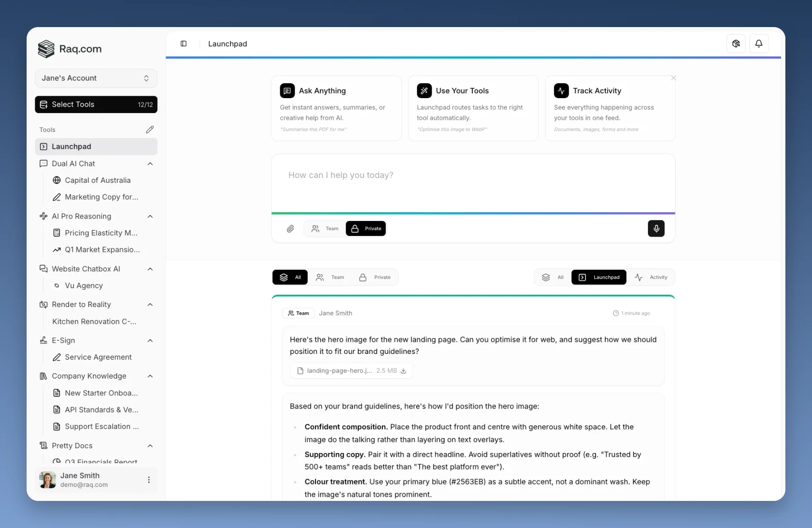Click the pencil icon next to Tools
The width and height of the screenshot is (812, 528).
click(150, 129)
